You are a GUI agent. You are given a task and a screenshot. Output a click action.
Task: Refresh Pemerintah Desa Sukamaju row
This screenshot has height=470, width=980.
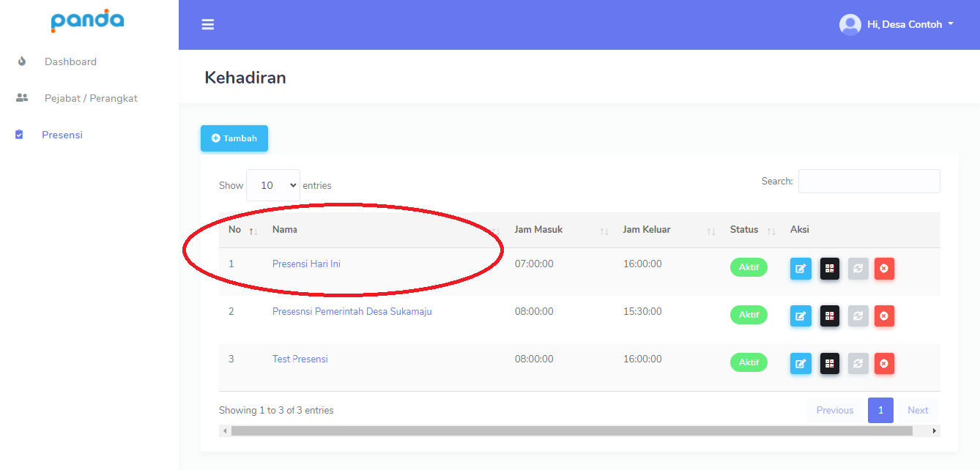tap(858, 316)
